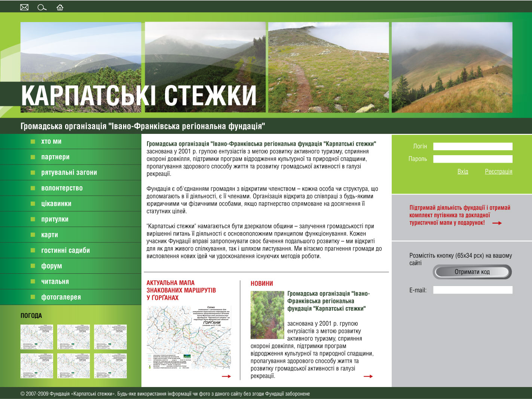Open the first weather map under ПОГОДА
The height and width of the screenshot is (399, 532).
(36, 336)
